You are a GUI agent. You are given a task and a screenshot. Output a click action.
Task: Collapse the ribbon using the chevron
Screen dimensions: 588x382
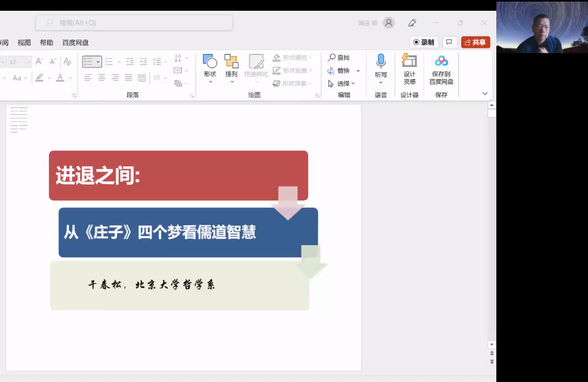(485, 94)
